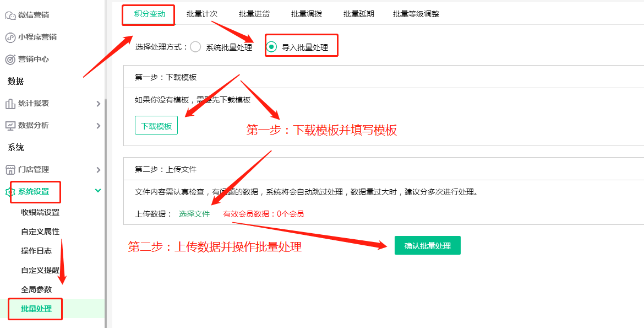Click the 系统设置 gear icon
The image size is (644, 328).
(9, 192)
